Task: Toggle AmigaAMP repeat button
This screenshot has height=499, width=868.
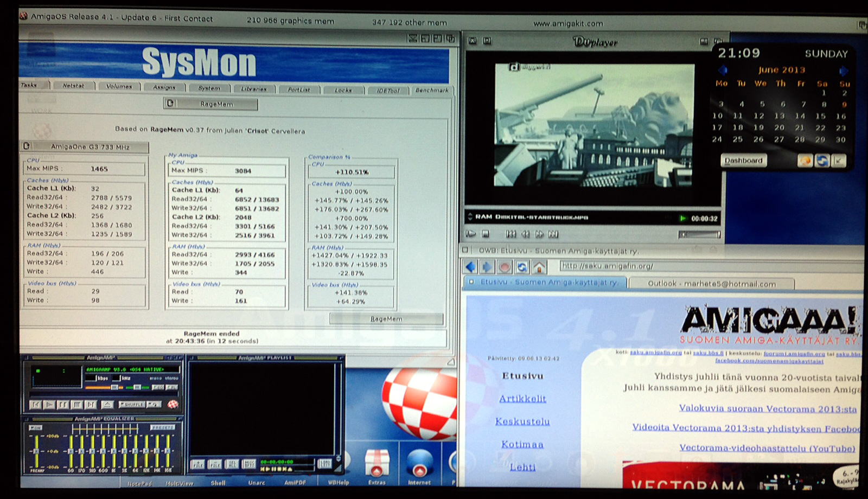Action: click(154, 405)
